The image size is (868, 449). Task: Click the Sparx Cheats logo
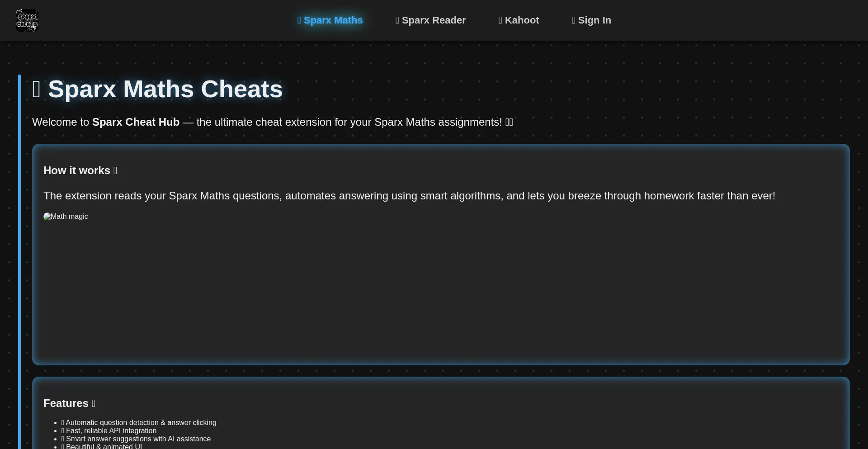tap(27, 20)
